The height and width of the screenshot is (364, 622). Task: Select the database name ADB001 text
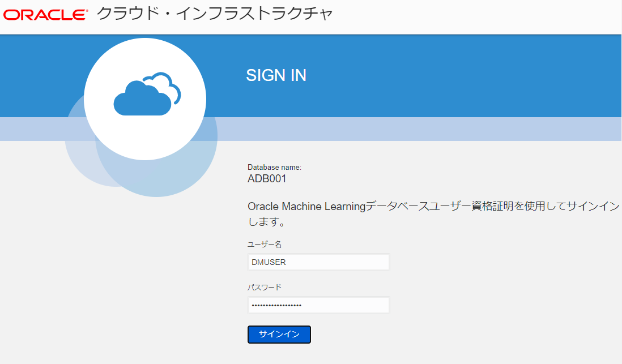click(267, 179)
